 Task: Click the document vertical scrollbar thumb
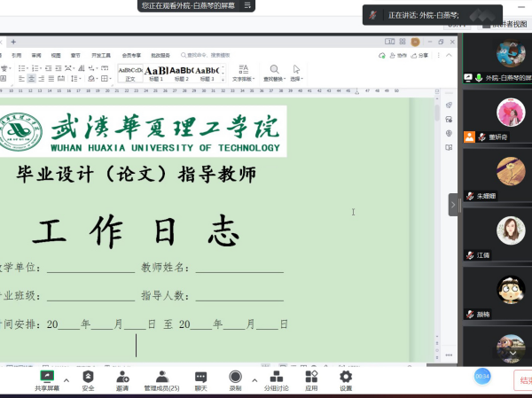tap(437, 113)
